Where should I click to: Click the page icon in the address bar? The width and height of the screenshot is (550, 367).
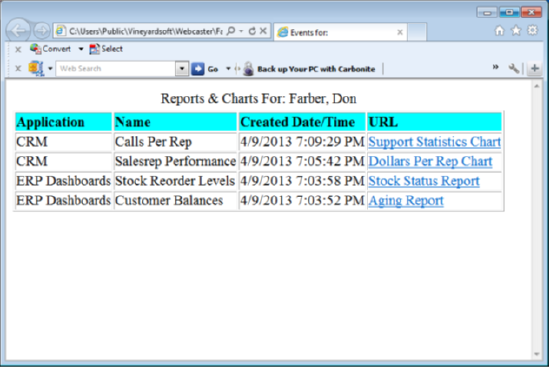[61, 31]
